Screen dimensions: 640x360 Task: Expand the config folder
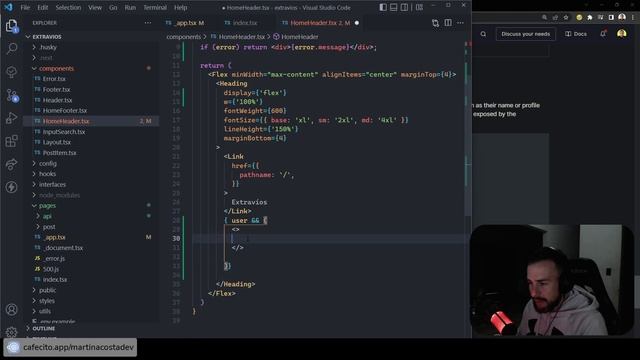click(x=47, y=163)
